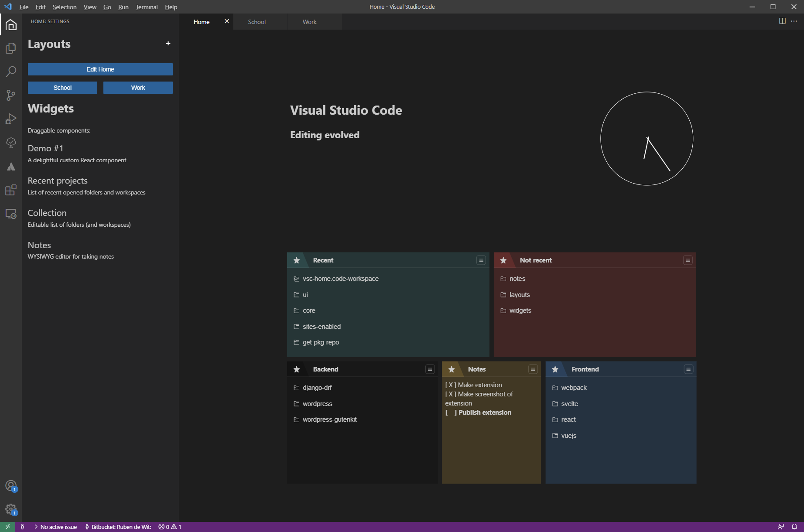Open the Search magnifier icon

tap(11, 72)
